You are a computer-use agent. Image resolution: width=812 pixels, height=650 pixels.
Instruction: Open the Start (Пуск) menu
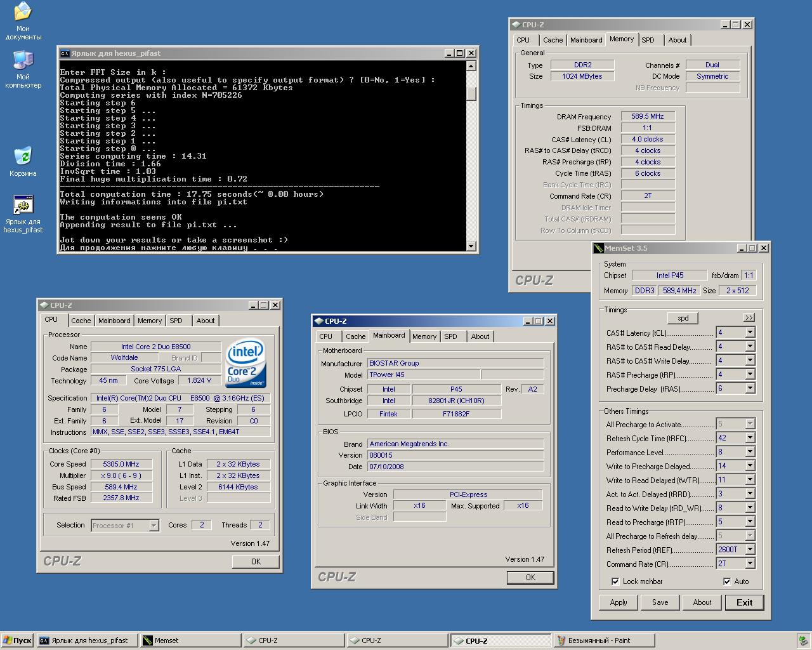[17, 640]
